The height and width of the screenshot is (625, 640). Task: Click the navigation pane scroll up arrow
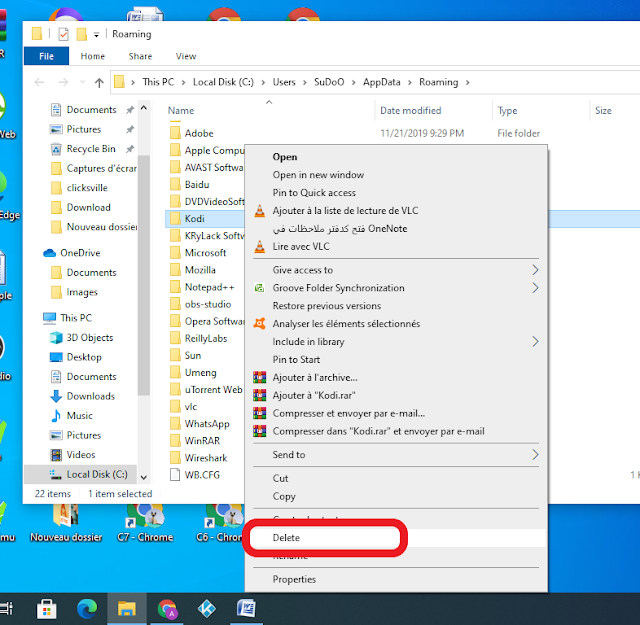[x=144, y=108]
